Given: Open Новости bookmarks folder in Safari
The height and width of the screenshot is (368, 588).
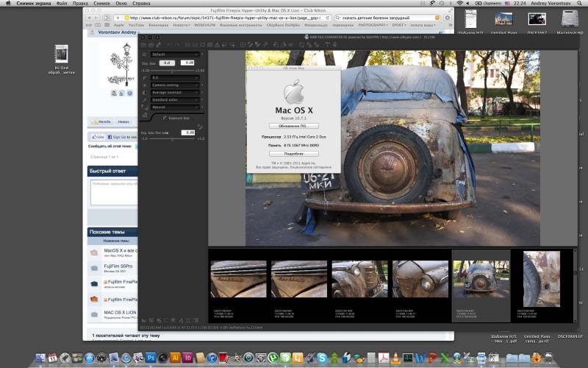Looking at the screenshot, I should pos(182,25).
